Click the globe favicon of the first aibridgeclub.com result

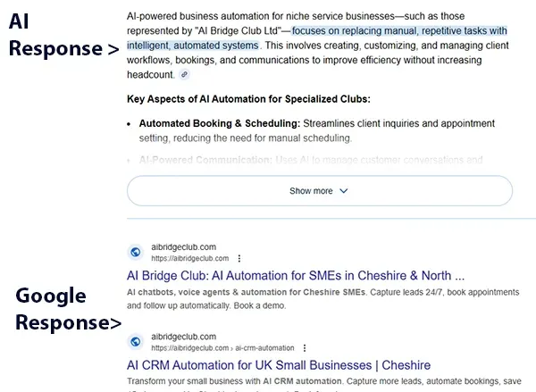point(136,252)
